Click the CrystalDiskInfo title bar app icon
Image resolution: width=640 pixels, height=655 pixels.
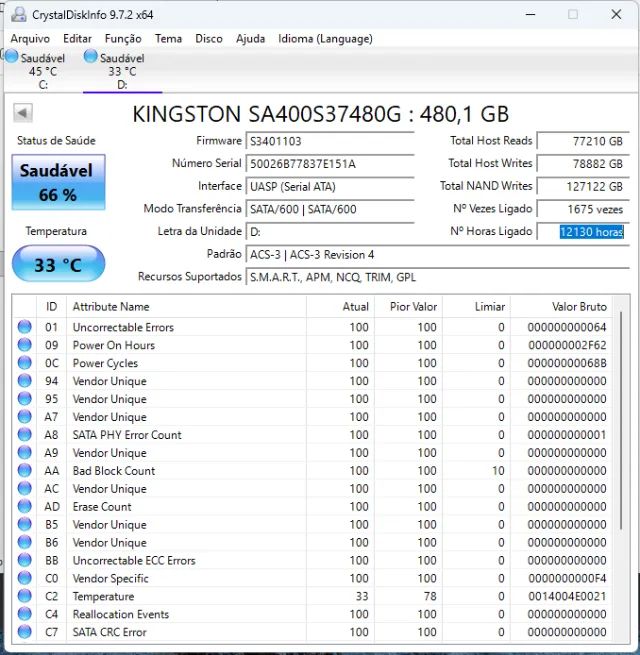point(18,15)
